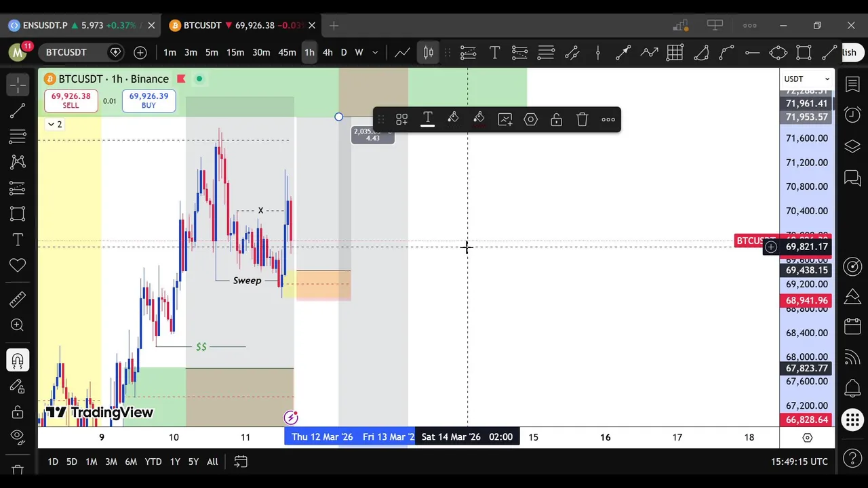Set the range to 1D
The image size is (868, 488).
53,462
